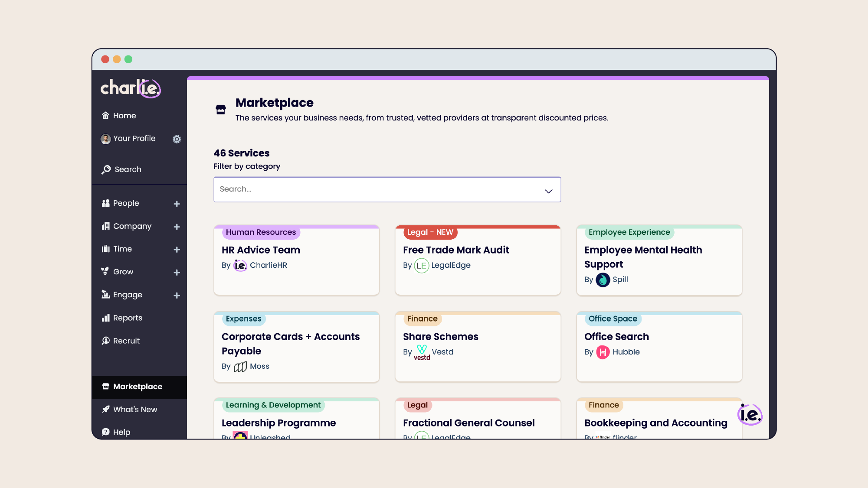The height and width of the screenshot is (488, 868).
Task: Open Reports from the sidebar
Action: (x=127, y=318)
